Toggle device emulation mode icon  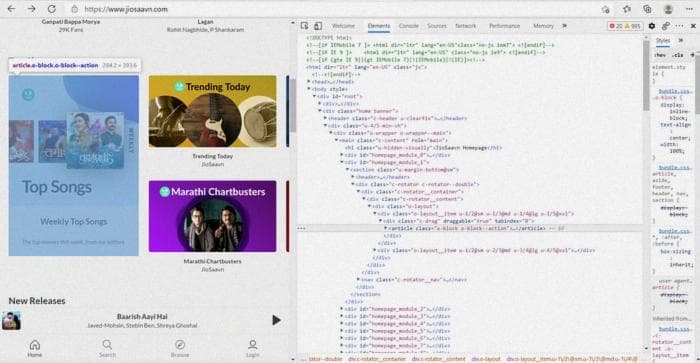[318, 26]
